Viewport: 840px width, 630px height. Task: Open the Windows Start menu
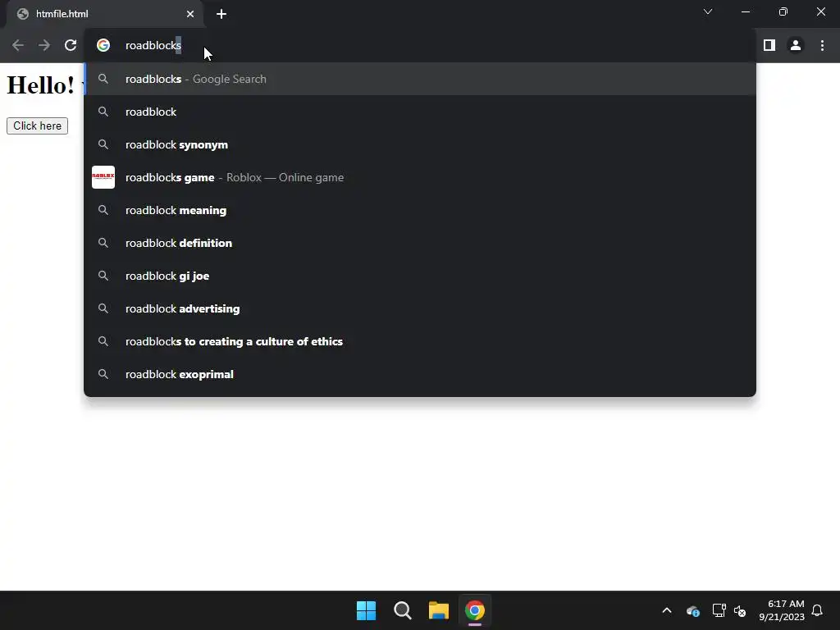(x=367, y=610)
